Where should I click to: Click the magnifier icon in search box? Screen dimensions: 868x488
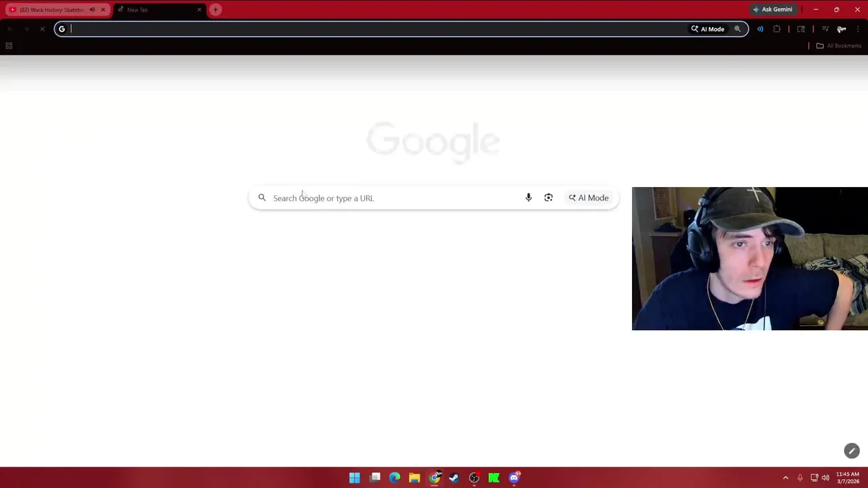pyautogui.click(x=262, y=198)
